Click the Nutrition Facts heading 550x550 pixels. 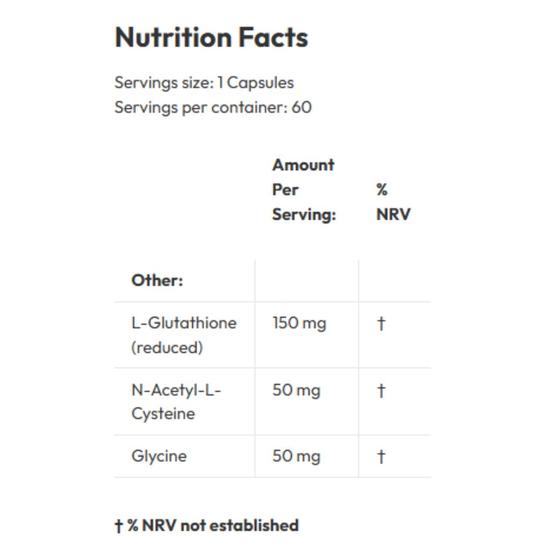(212, 38)
